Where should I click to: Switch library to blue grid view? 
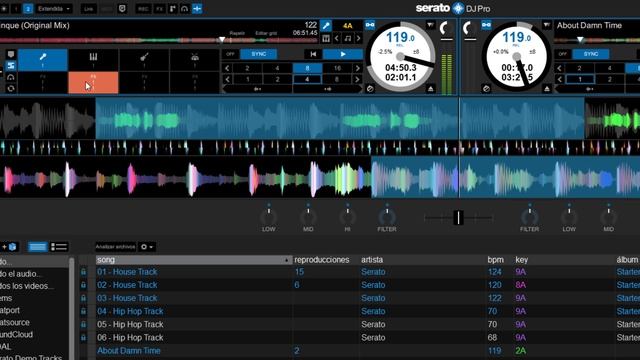(37, 247)
